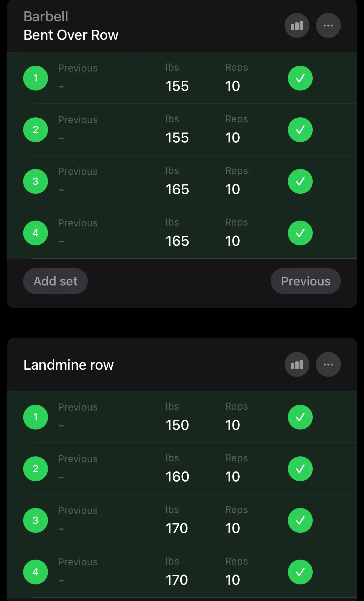The height and width of the screenshot is (601, 364).
Task: Edit the 160 lbs weight in Landmine row
Action: point(177,477)
